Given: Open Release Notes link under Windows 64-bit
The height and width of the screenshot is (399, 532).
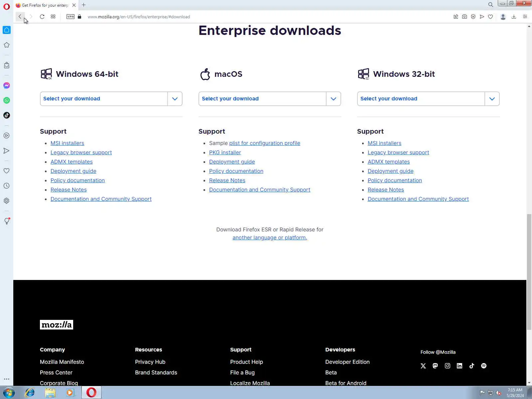Looking at the screenshot, I should pyautogui.click(x=68, y=190).
